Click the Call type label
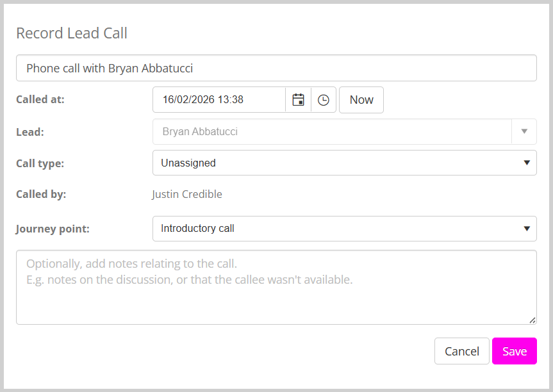 pyautogui.click(x=40, y=163)
